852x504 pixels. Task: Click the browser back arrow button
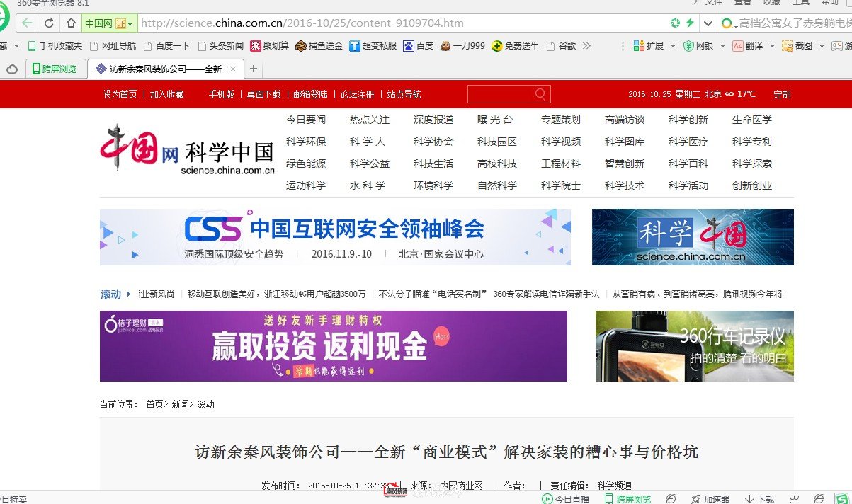27,23
